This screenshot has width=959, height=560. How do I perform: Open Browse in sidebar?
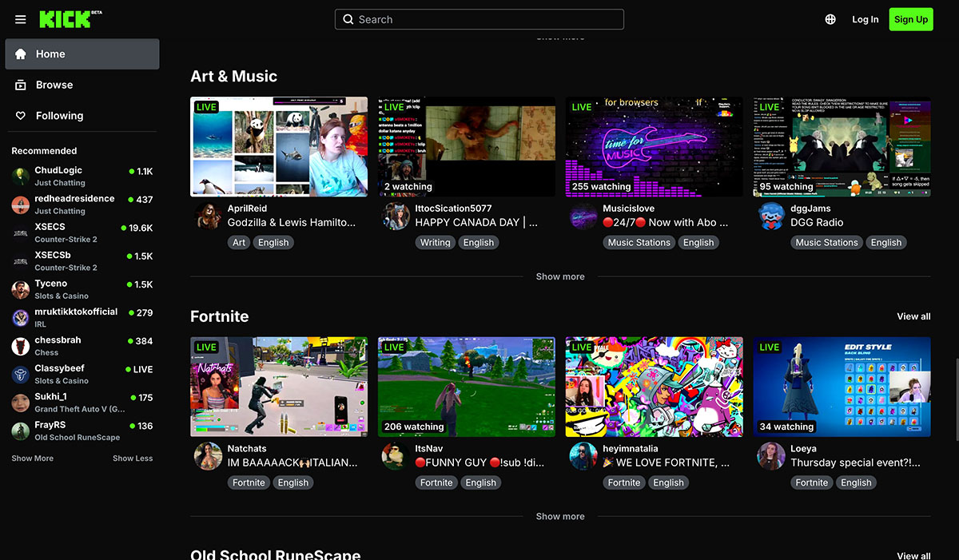coord(82,85)
